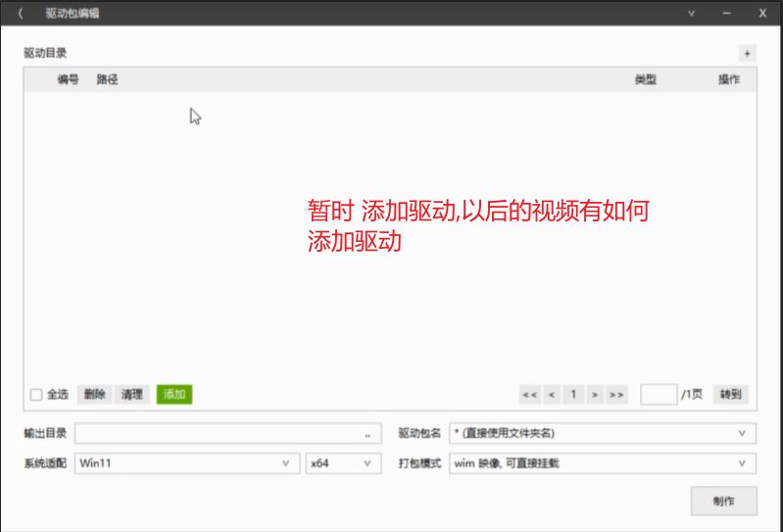Open the title bar chevron menu
The image size is (783, 532).
tap(691, 14)
